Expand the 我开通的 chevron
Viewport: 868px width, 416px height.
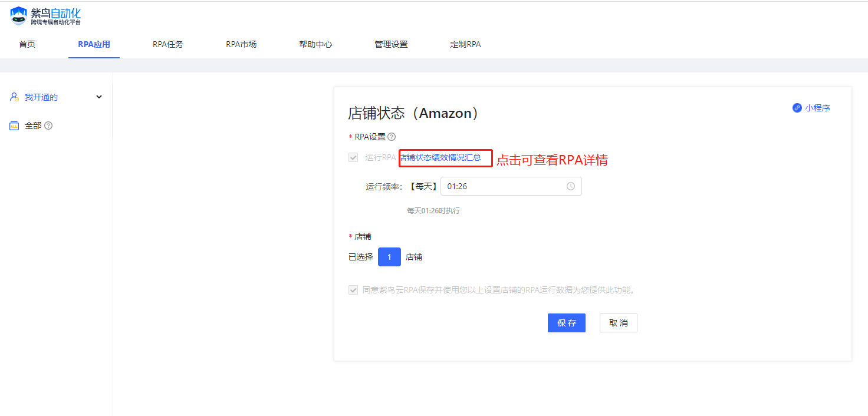coord(99,97)
